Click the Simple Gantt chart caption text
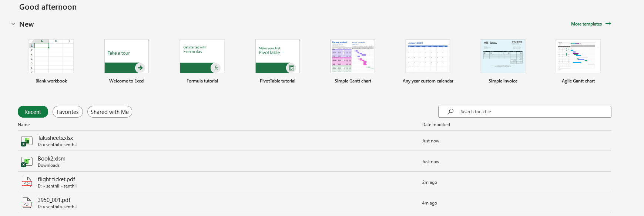 click(x=353, y=81)
